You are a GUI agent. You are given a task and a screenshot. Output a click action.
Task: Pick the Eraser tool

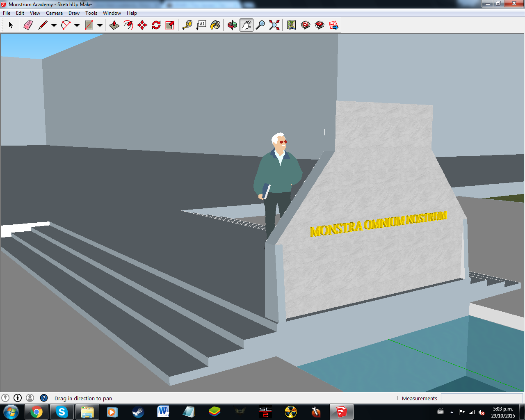point(28,25)
